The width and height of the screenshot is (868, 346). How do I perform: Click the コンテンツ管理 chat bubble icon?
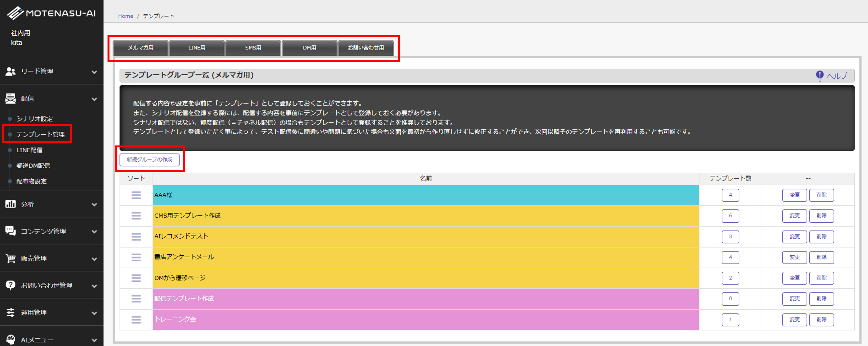coord(10,231)
